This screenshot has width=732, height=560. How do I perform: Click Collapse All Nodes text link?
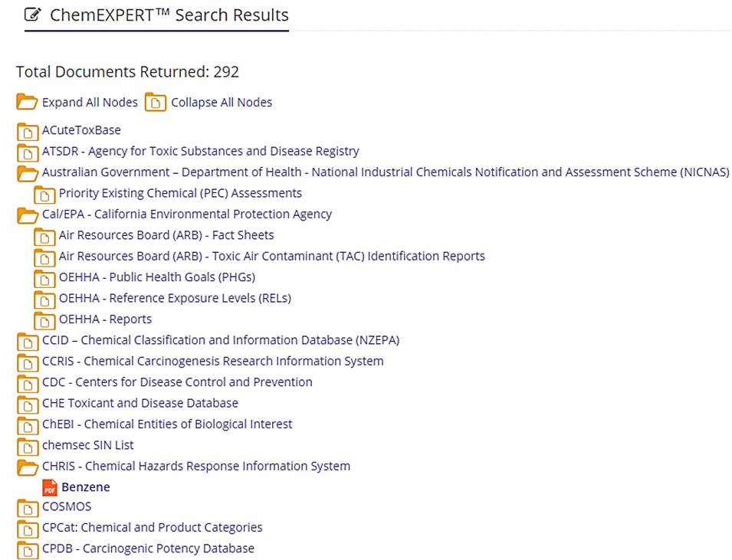222,102
